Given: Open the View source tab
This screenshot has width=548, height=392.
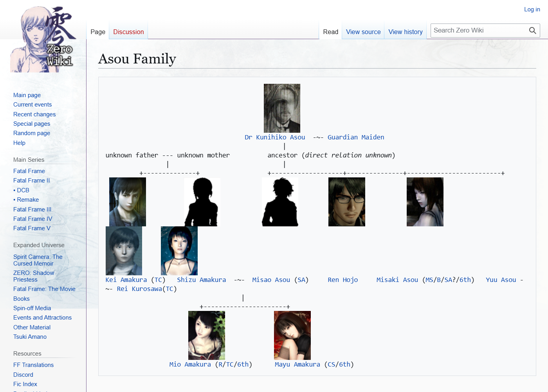Looking at the screenshot, I should coord(363,32).
